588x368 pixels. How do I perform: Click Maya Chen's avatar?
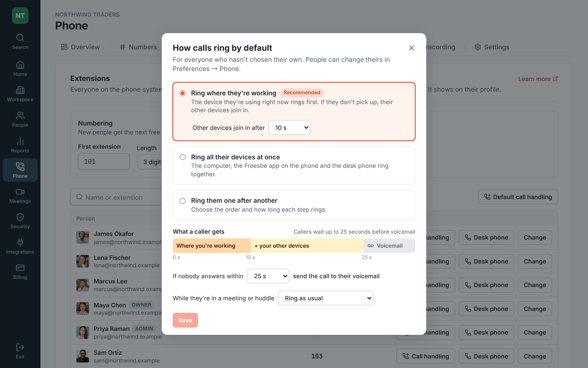[83, 309]
